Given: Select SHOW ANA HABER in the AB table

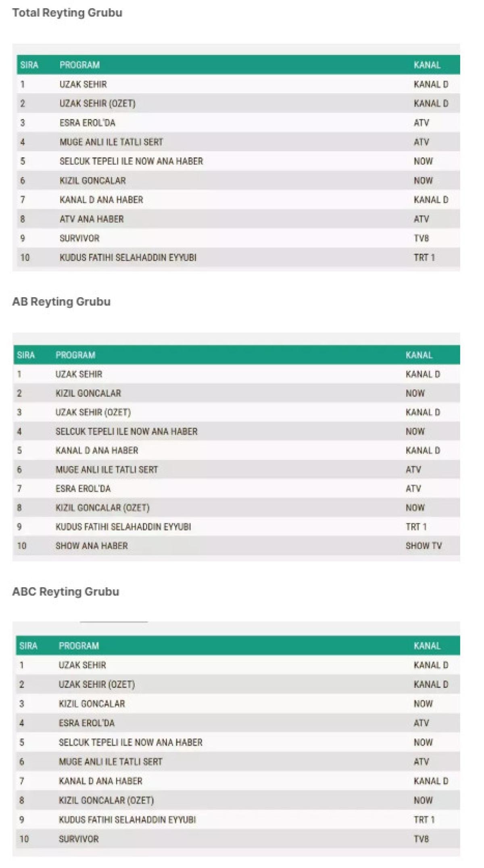Looking at the screenshot, I should [92, 546].
